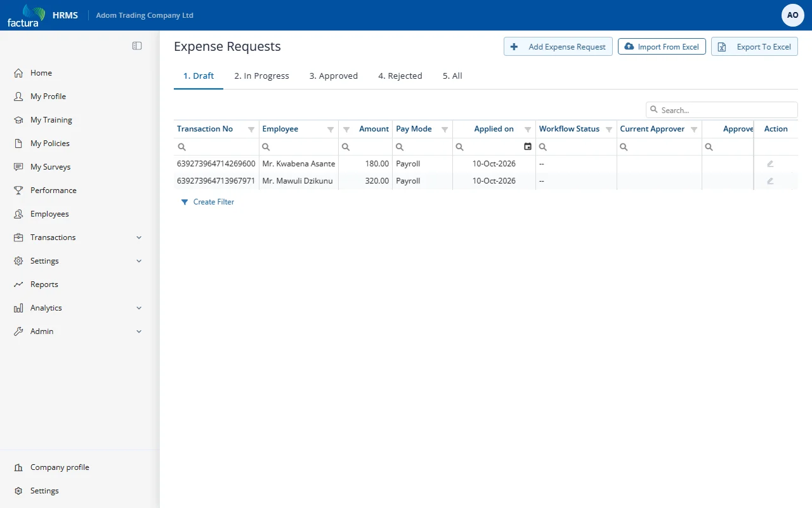812x508 pixels.
Task: Click the Analytics bar chart icon
Action: point(18,308)
